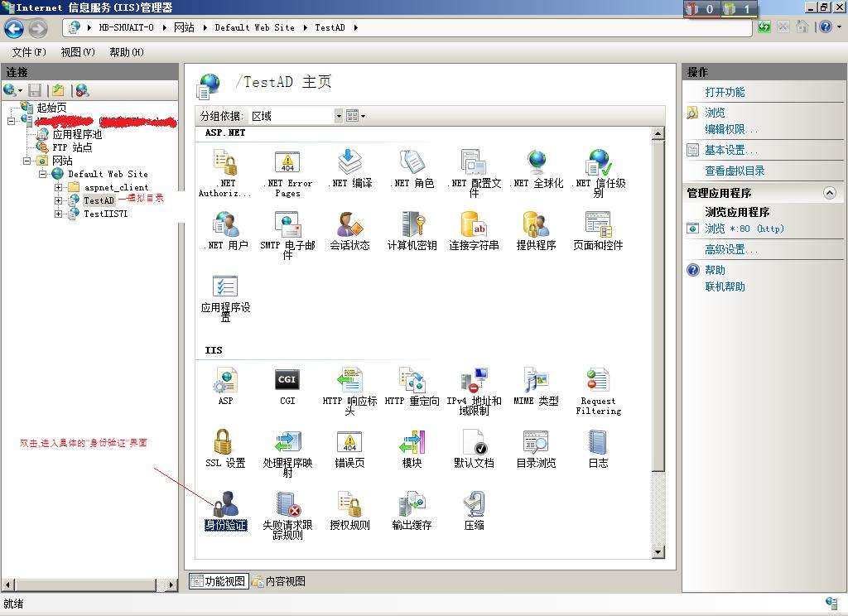Switch to 内容视图 tab
Viewport: 848px width, 616px height.
click(279, 581)
